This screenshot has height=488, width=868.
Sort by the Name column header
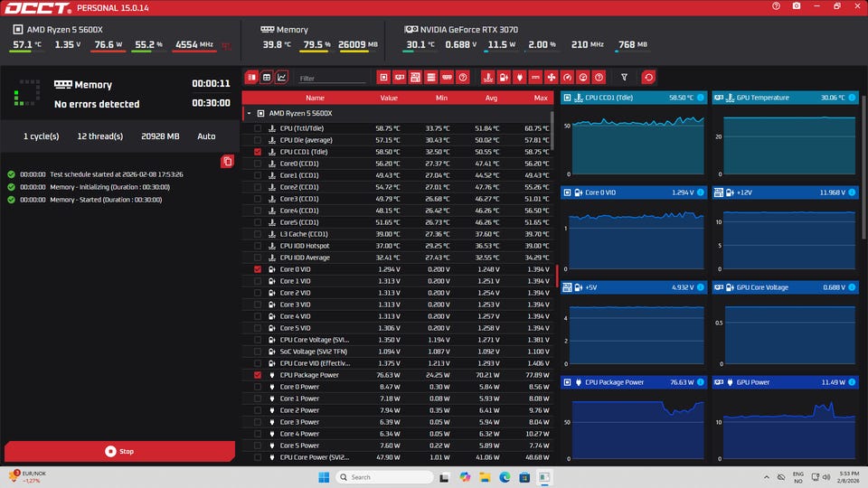tap(315, 98)
